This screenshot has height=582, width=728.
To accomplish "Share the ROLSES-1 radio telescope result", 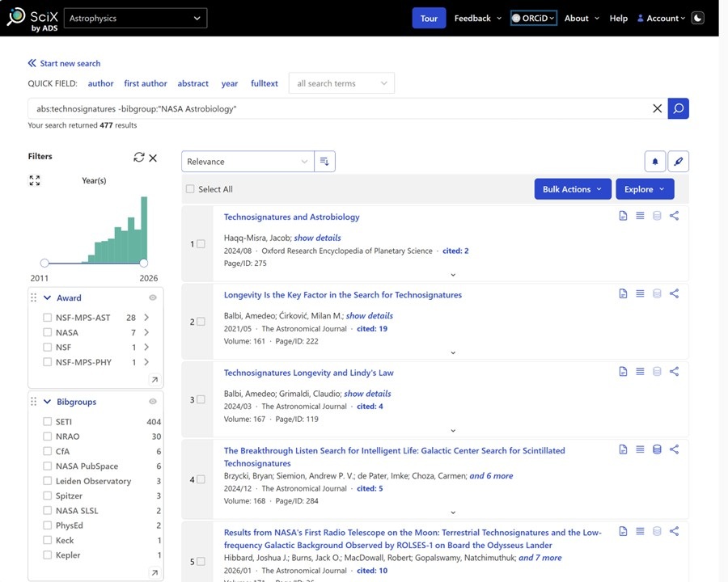I will pos(674,531).
